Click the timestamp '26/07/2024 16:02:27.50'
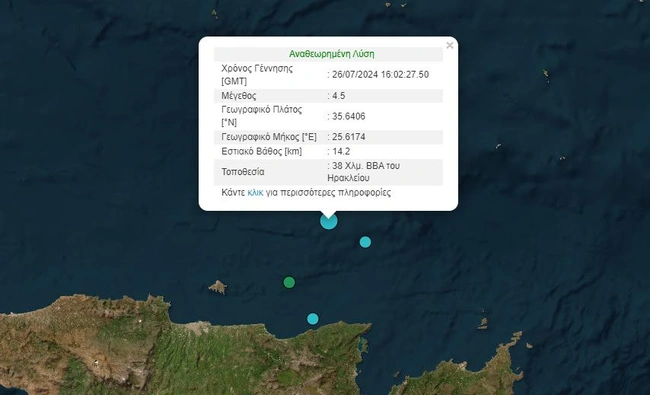650x395 pixels. pyautogui.click(x=380, y=75)
